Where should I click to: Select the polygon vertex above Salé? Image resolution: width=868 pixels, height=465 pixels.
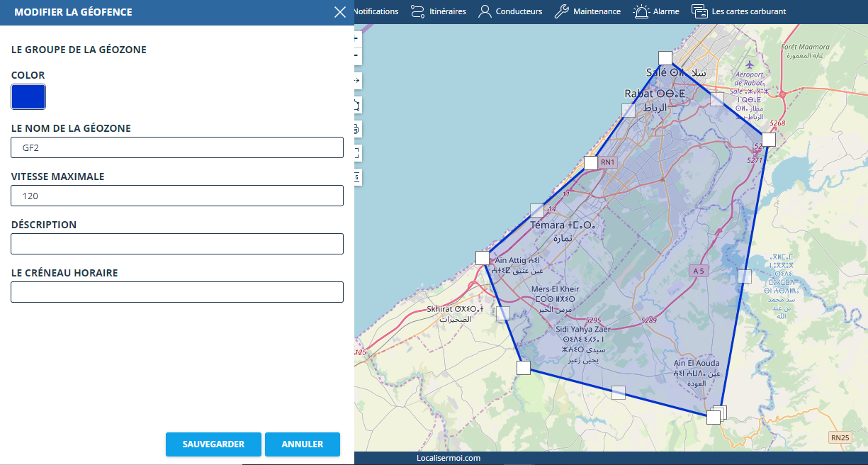665,58
